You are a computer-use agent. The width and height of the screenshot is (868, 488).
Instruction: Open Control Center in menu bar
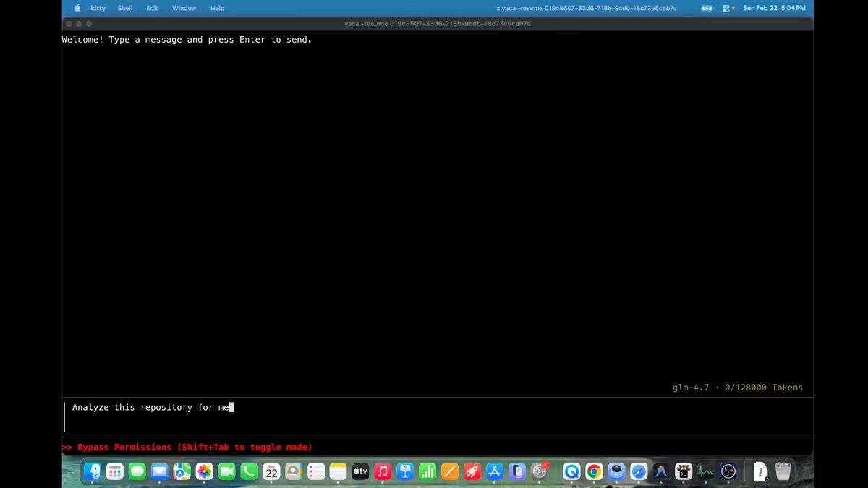[726, 8]
